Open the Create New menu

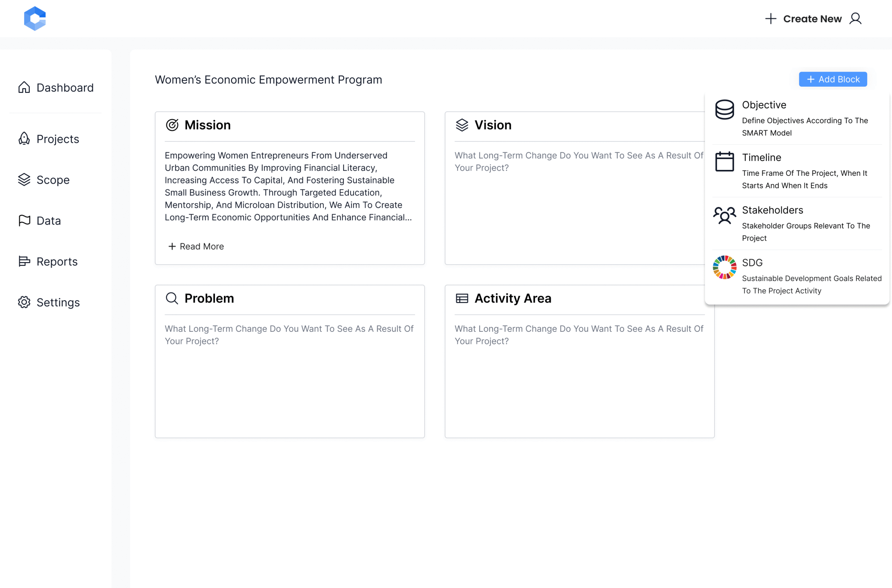tap(803, 18)
